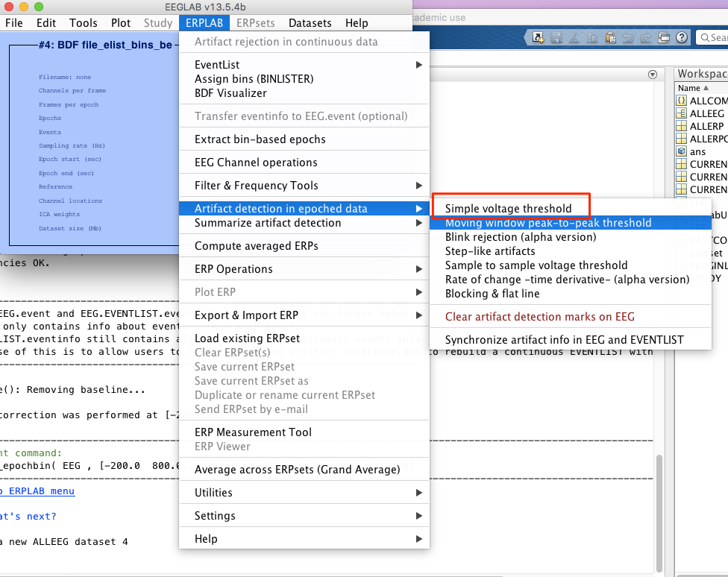The width and height of the screenshot is (728, 577).
Task: Choose EEG Channel operations
Action: pyautogui.click(x=304, y=162)
